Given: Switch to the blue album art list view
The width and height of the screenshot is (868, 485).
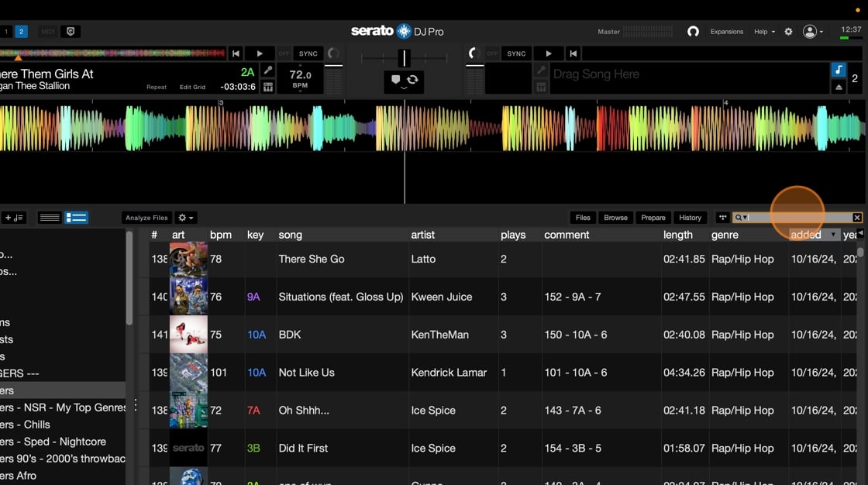Looking at the screenshot, I should tap(76, 218).
